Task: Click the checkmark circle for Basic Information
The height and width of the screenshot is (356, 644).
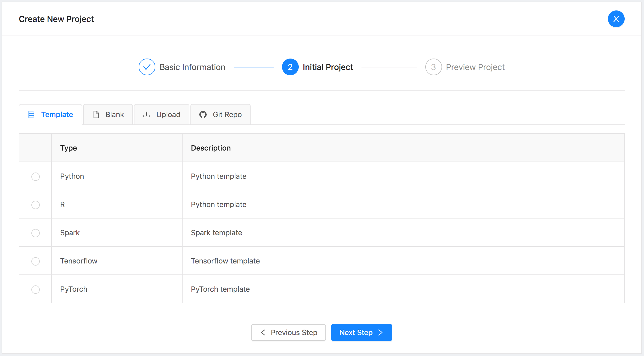Action: click(147, 67)
